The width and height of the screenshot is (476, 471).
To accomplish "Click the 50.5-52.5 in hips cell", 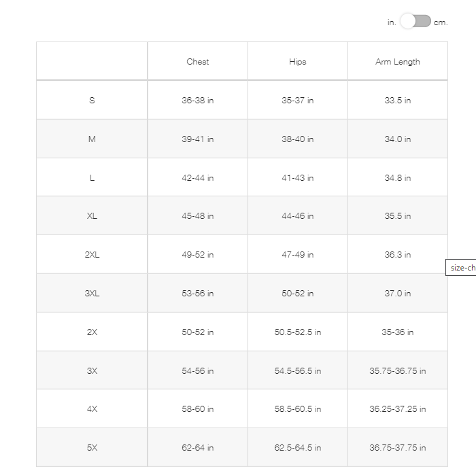I will [298, 332].
